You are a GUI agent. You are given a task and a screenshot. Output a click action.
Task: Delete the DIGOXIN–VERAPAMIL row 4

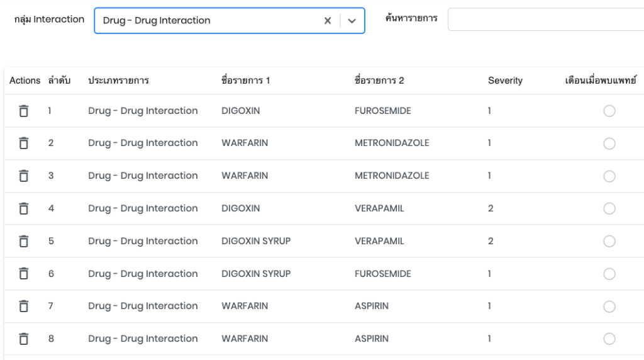24,208
